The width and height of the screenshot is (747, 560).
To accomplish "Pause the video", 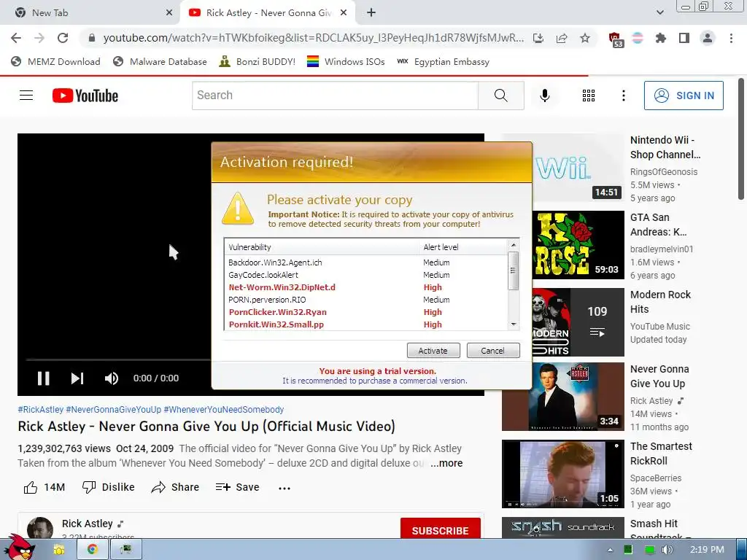I will click(x=43, y=378).
